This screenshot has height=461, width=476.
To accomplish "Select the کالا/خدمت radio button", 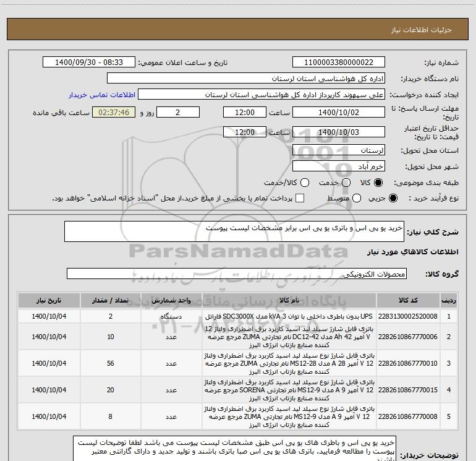I will coord(305,183).
